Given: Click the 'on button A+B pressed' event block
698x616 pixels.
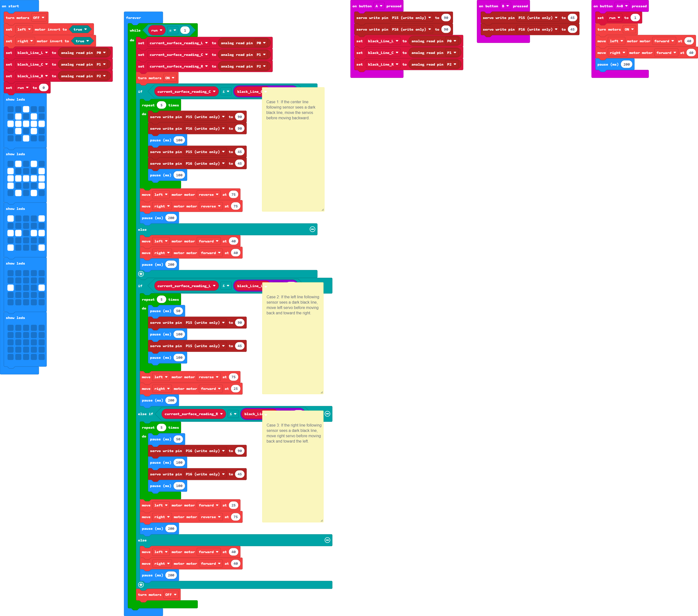Looking at the screenshot, I should pos(618,6).
